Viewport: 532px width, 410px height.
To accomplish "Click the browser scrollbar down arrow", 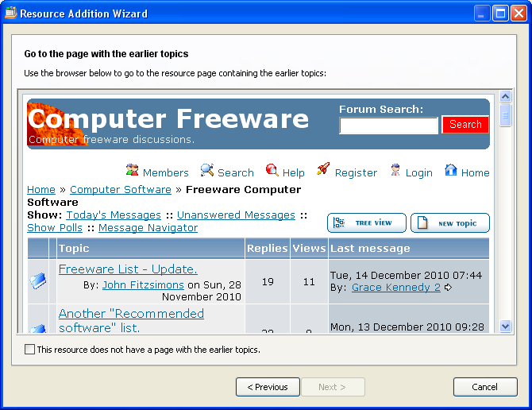I will coord(506,326).
